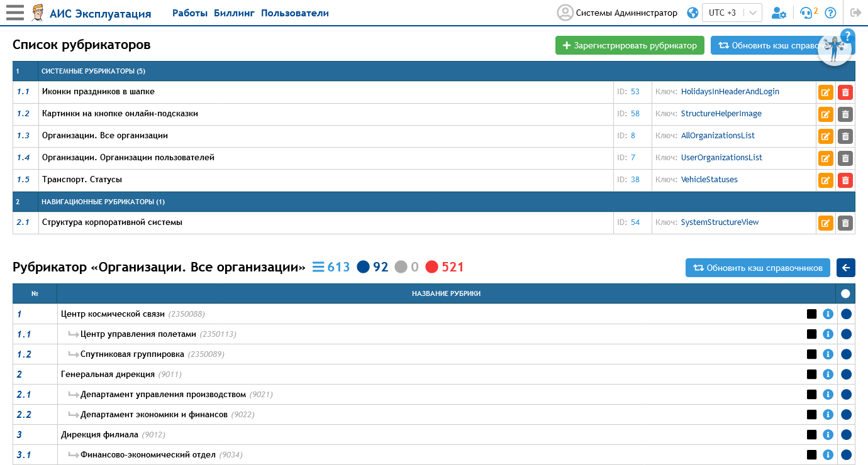Open the Системы Администратор user avatar

[565, 13]
